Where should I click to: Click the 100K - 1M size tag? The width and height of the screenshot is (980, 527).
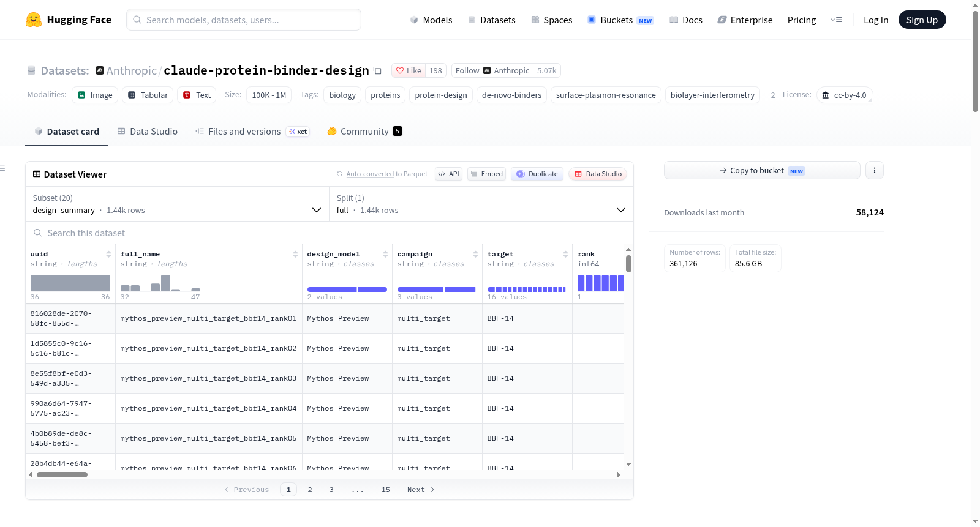point(269,95)
